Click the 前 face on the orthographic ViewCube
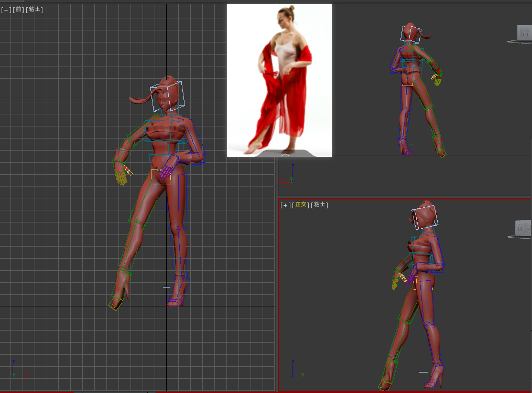The image size is (532, 393). click(x=522, y=227)
